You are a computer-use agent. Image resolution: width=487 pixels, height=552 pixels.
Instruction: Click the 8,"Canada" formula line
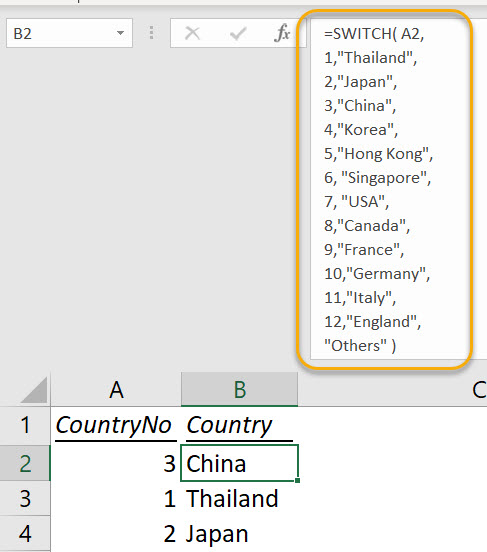coord(367,226)
